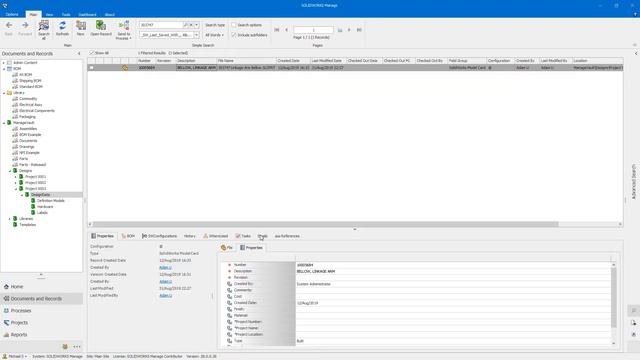Click the magnifier icon in the search box
Screen dimensions: 640x360
[186, 25]
